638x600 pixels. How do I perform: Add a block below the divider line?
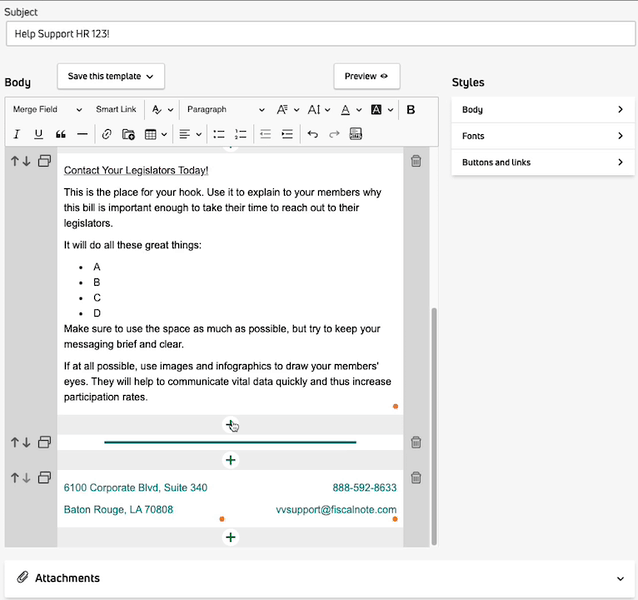[x=231, y=460]
